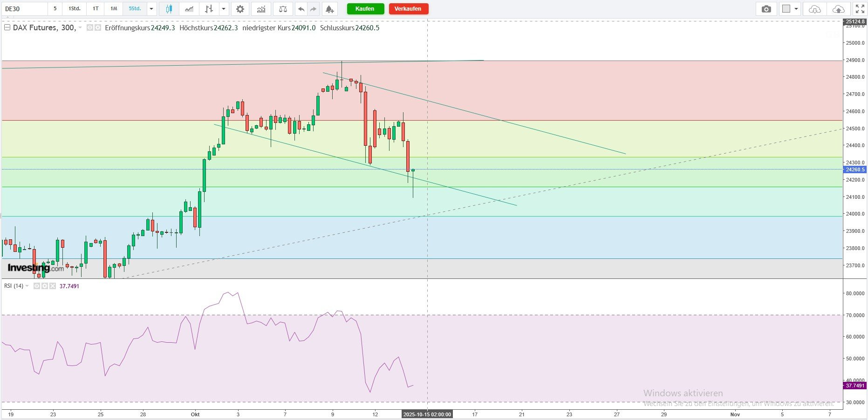Screen dimensions: 868x420
Task: Toggle visibility of the RSI indicator
Action: 37,286
